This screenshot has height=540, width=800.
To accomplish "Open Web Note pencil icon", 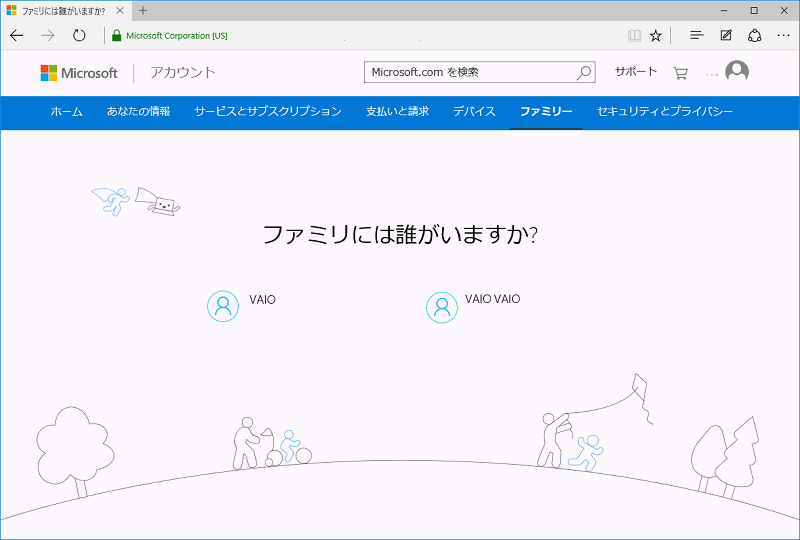I will [726, 35].
